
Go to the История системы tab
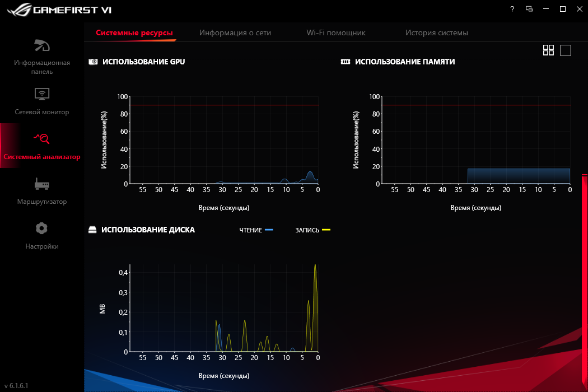coord(436,32)
